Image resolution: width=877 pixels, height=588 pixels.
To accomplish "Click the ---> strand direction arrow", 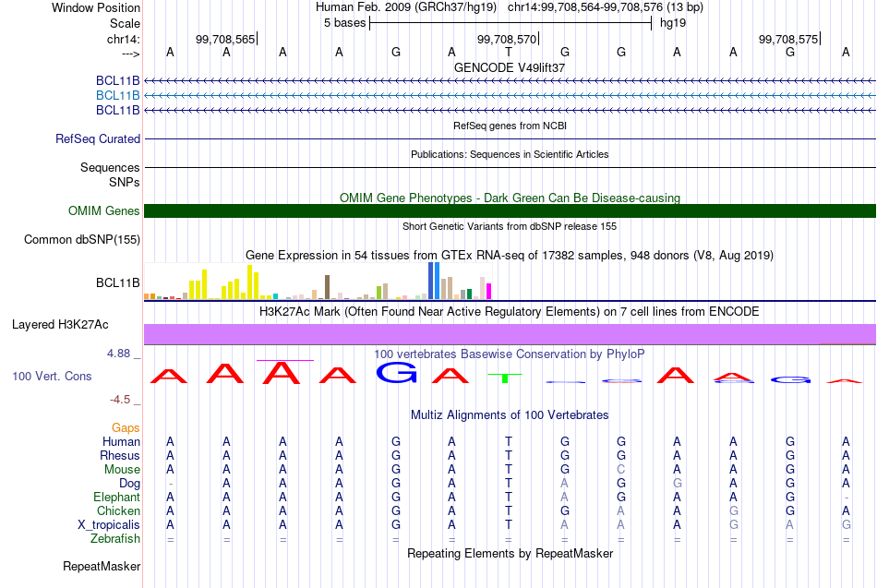I will click(x=130, y=54).
